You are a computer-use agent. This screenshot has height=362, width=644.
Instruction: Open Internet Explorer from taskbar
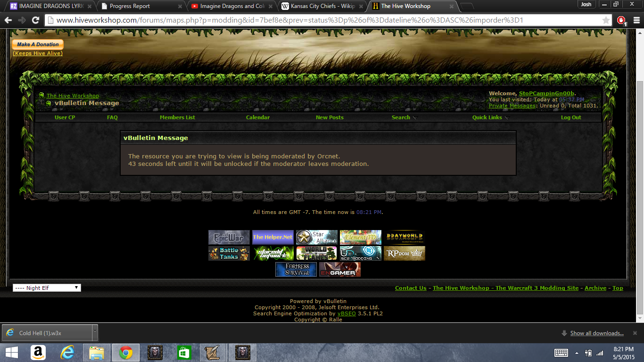pos(68,353)
